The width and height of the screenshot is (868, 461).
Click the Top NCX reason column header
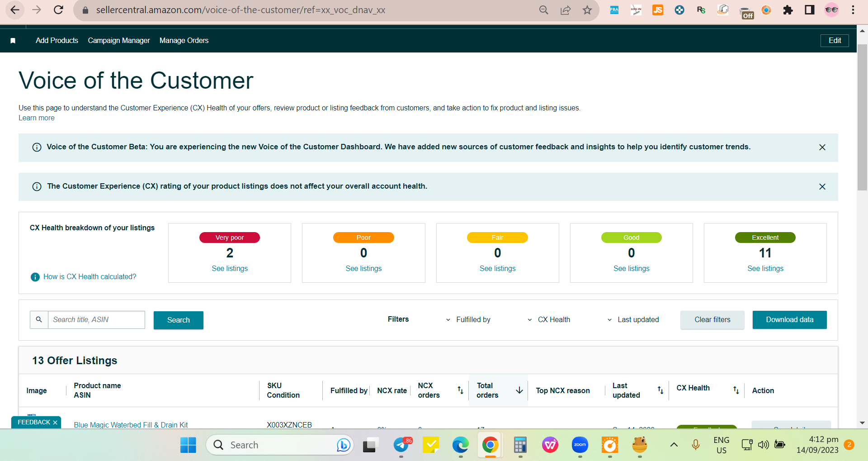(x=563, y=390)
